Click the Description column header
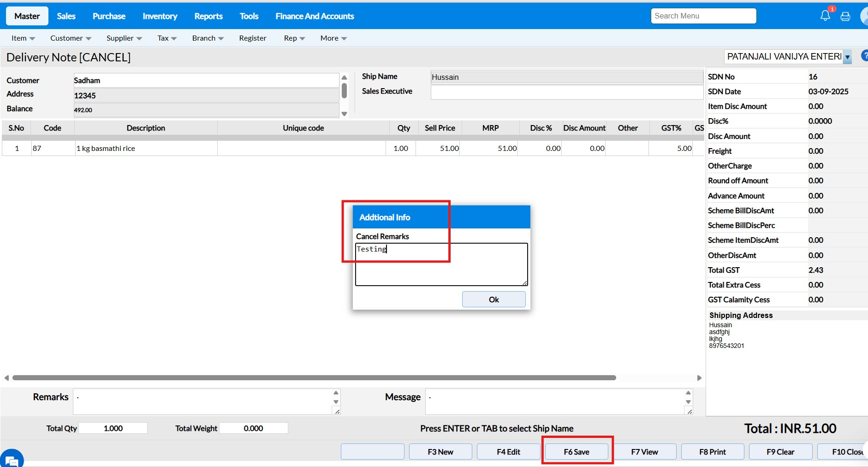Image resolution: width=868 pixels, height=467 pixels. (x=146, y=128)
